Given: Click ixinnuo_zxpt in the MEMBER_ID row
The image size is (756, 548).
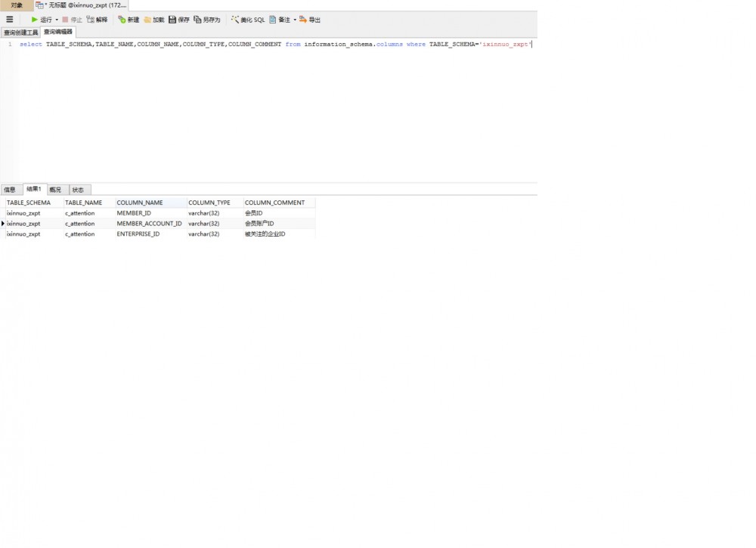Looking at the screenshot, I should click(x=34, y=213).
